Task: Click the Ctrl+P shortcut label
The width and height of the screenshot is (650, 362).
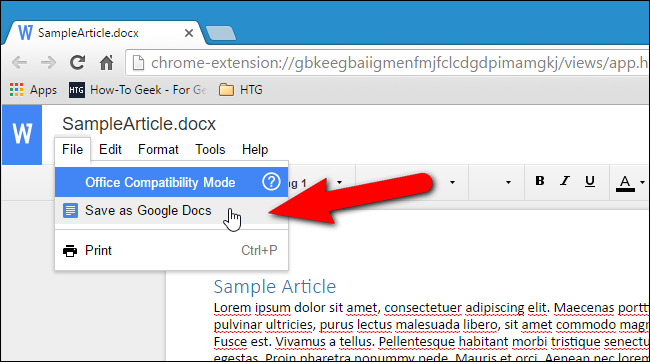Action: [259, 250]
